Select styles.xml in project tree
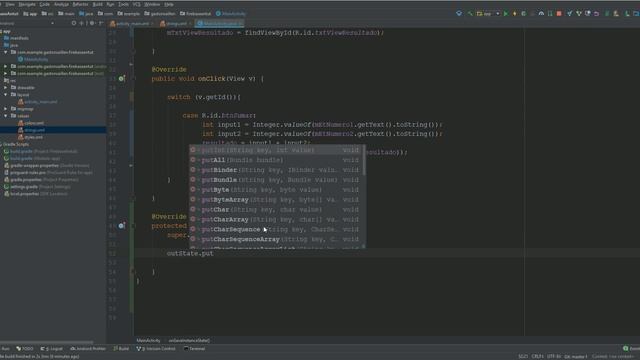This screenshot has height=360, width=640. [30, 137]
